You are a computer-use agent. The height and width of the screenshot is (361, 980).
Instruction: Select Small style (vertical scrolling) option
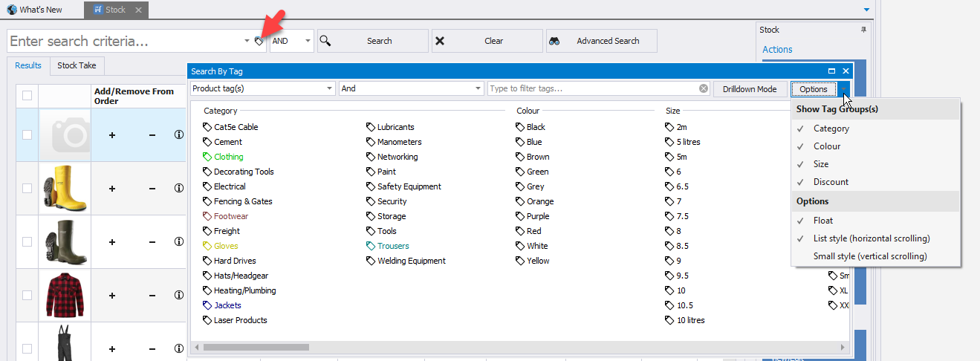[869, 256]
